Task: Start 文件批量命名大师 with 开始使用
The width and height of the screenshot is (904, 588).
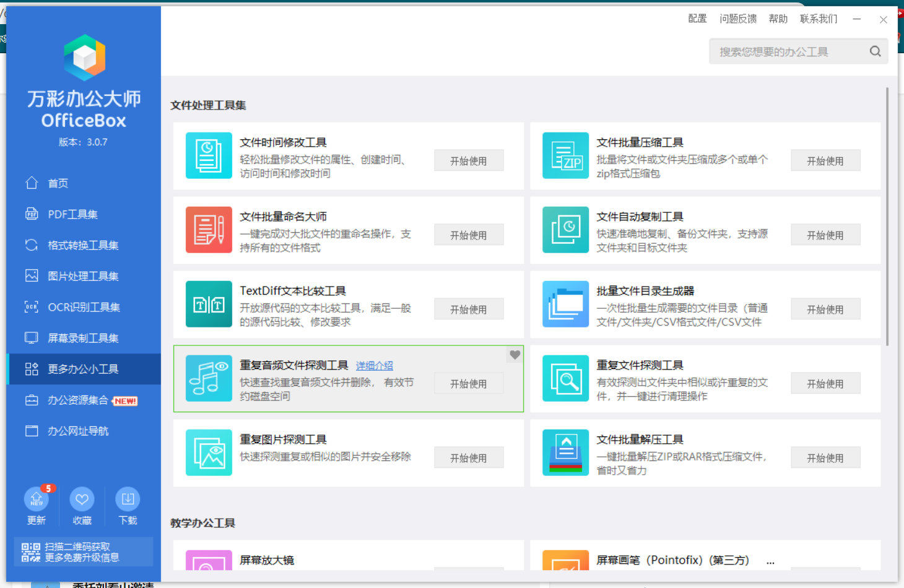Action: [x=469, y=235]
